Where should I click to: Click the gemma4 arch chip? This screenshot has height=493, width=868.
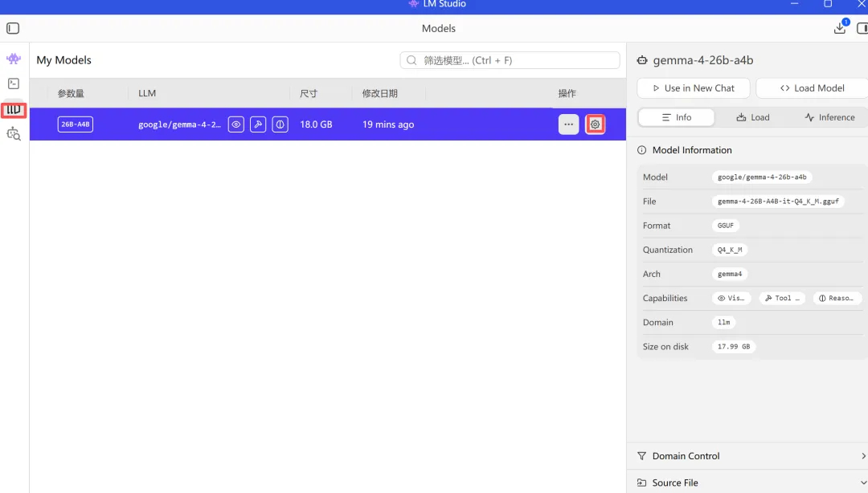click(x=730, y=274)
